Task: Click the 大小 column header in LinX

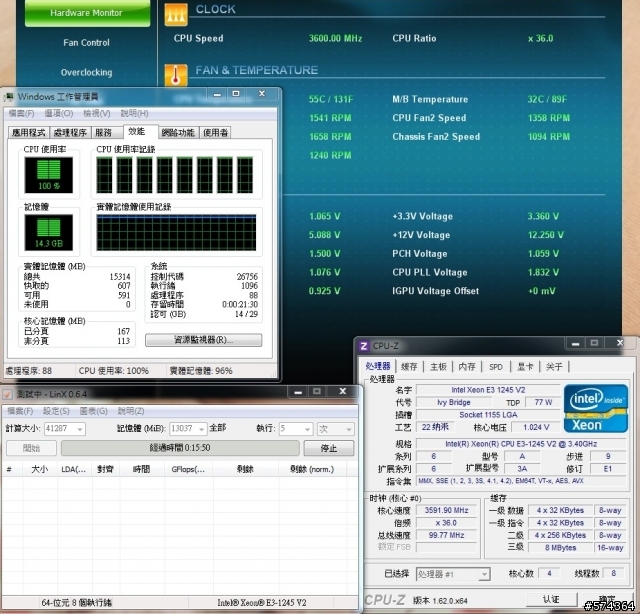Action: pos(40,469)
